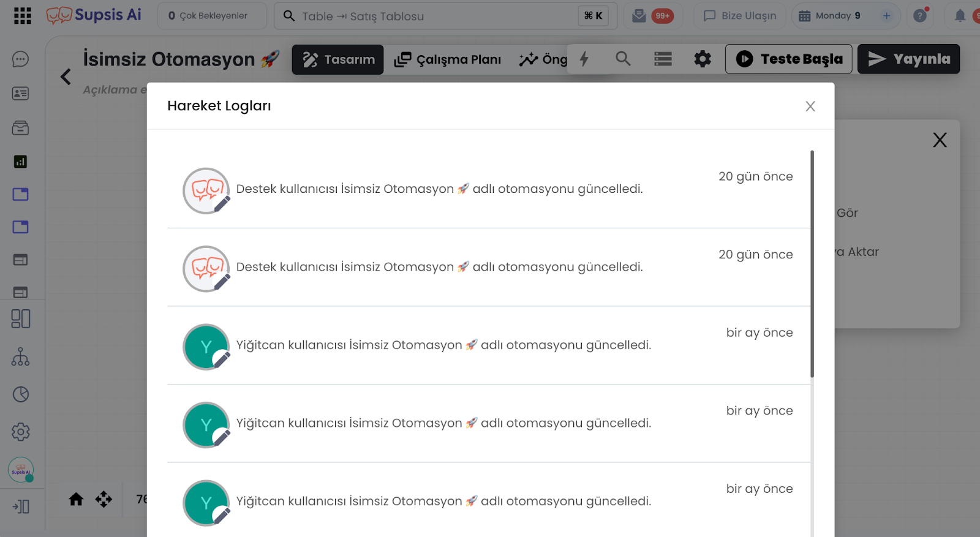Viewport: 980px width, 537px height.
Task: Open automation settings gear icon
Action: [x=703, y=59]
